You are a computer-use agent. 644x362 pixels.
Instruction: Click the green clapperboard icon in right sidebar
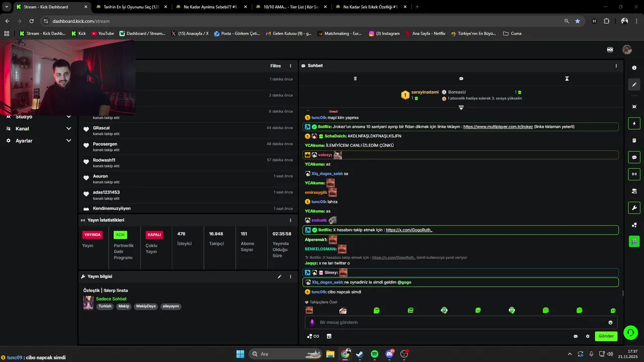[x=634, y=242]
